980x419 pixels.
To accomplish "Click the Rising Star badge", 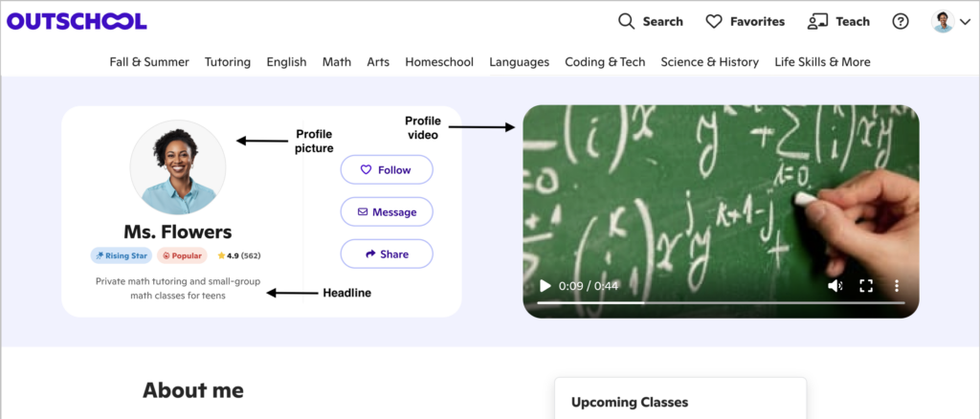I will [122, 256].
